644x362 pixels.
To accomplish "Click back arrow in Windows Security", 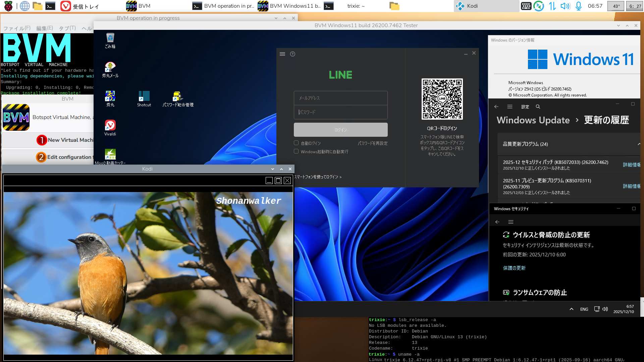I will 497,222.
